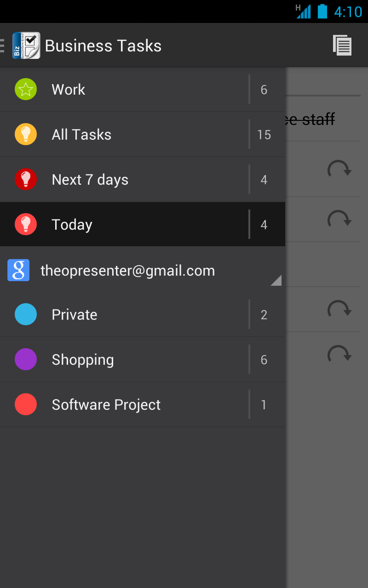Tap the yellow lightbulb icon for All Tasks
Image resolution: width=368 pixels, height=588 pixels.
coord(26,135)
